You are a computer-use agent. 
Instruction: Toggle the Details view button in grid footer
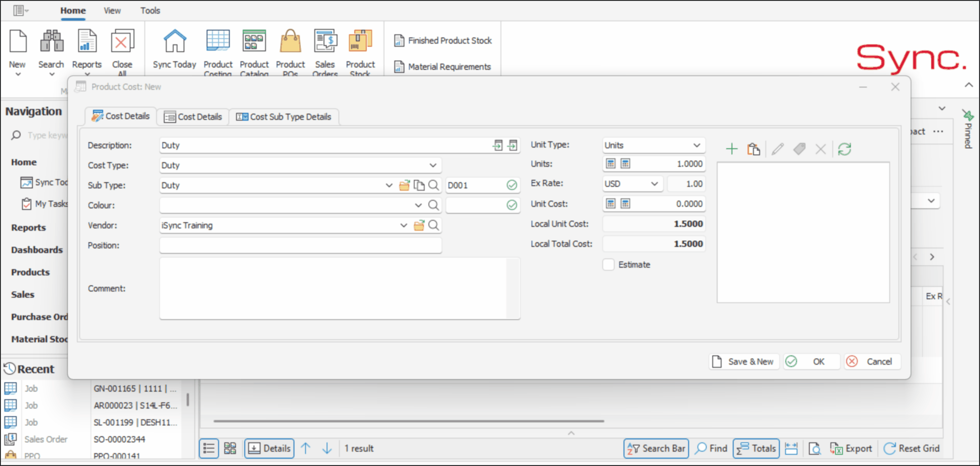(x=269, y=449)
